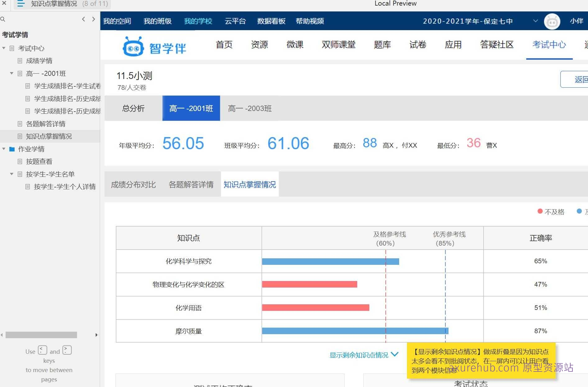Toggle the red 不及格 legend dot

click(x=540, y=211)
